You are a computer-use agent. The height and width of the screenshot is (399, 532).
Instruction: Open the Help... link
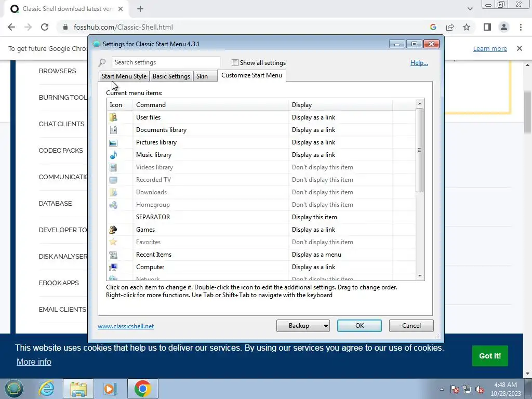(x=419, y=63)
